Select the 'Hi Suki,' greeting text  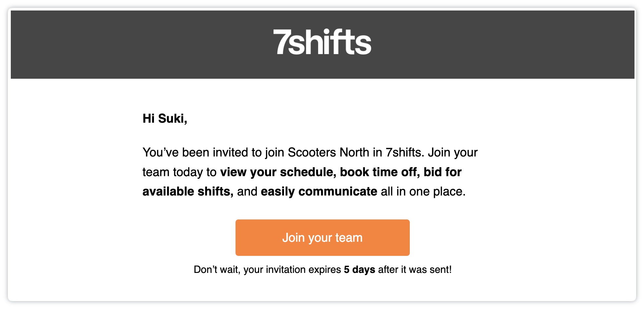pyautogui.click(x=165, y=118)
